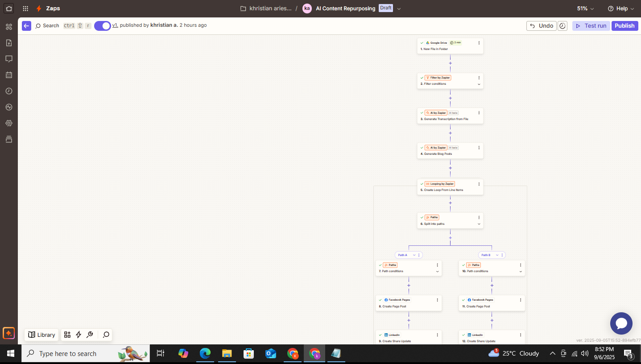Open the Path A dropdown chevron
Screen dimensions: 641x364
pyautogui.click(x=414, y=255)
